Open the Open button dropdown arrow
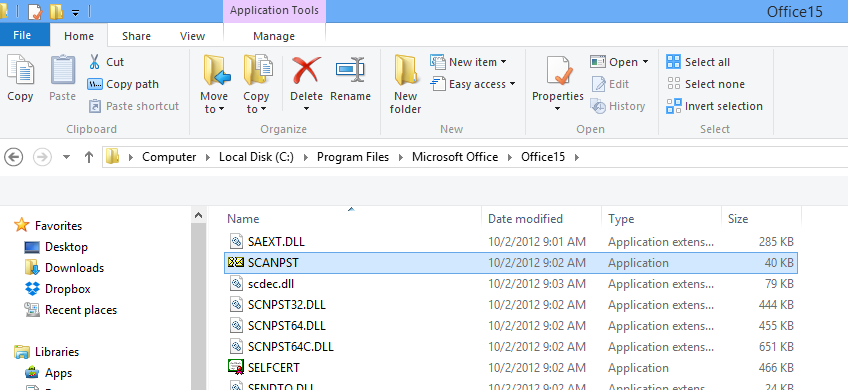 645,62
